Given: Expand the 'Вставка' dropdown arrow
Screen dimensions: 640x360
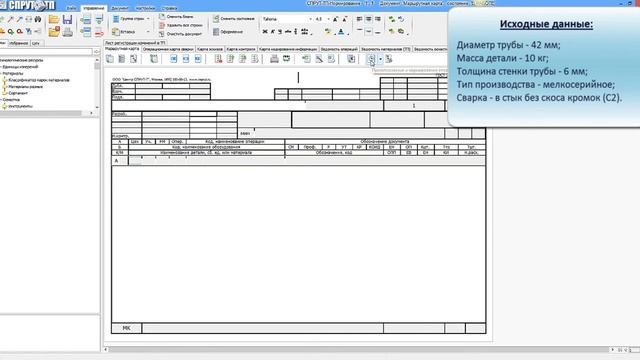Looking at the screenshot, I should pyautogui.click(x=148, y=32).
